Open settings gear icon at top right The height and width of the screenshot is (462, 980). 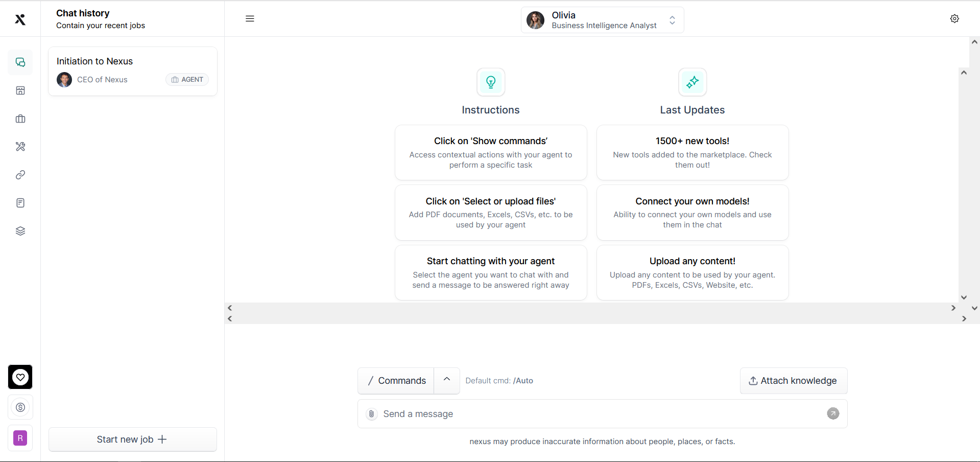point(954,19)
